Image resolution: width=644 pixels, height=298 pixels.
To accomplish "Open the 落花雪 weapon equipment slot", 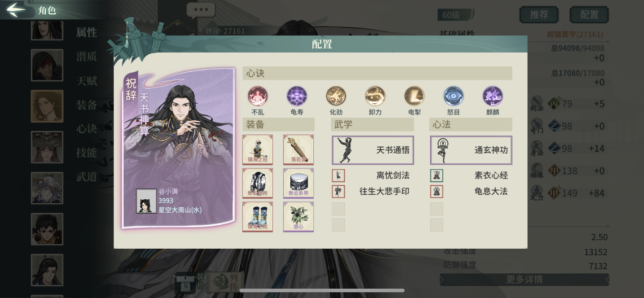I will [x=298, y=150].
